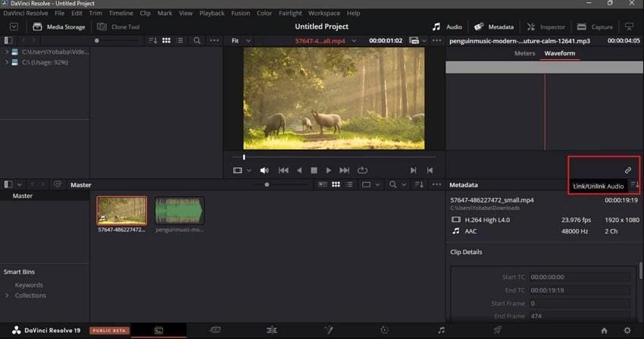Viewport: 644px width, 339px height.
Task: Open the Workspace menu
Action: [324, 13]
